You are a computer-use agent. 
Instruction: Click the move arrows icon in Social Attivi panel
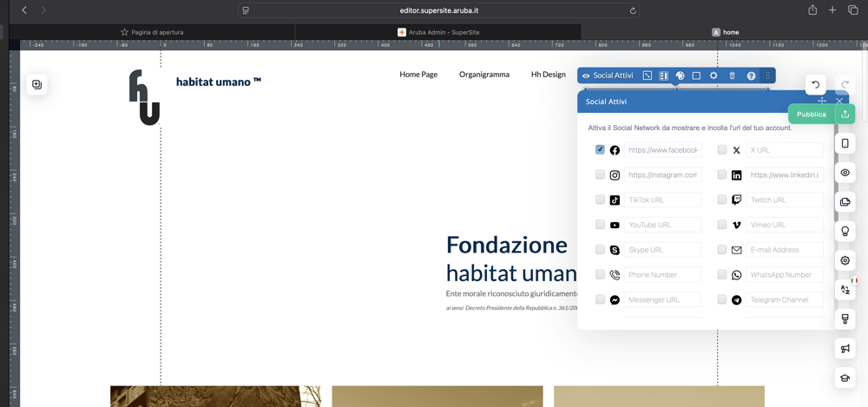pyautogui.click(x=822, y=101)
